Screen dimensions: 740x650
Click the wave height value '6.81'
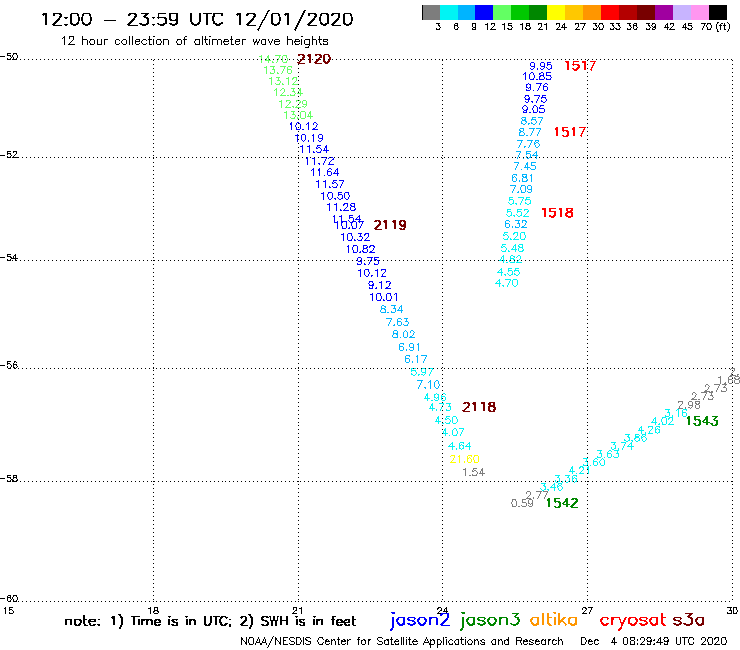[x=522, y=179]
